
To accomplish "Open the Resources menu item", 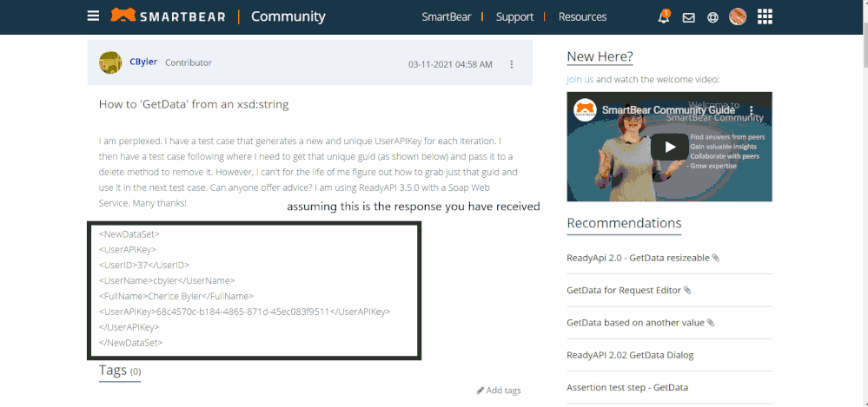I will click(x=582, y=16).
